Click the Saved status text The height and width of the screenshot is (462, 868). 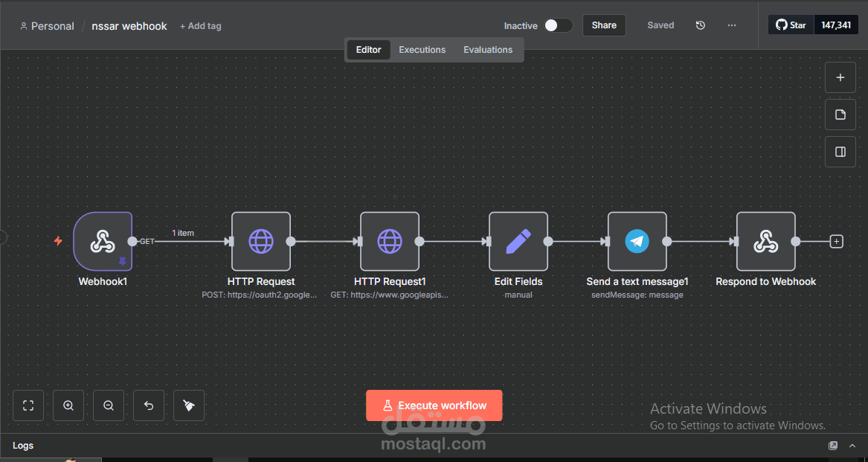[660, 25]
